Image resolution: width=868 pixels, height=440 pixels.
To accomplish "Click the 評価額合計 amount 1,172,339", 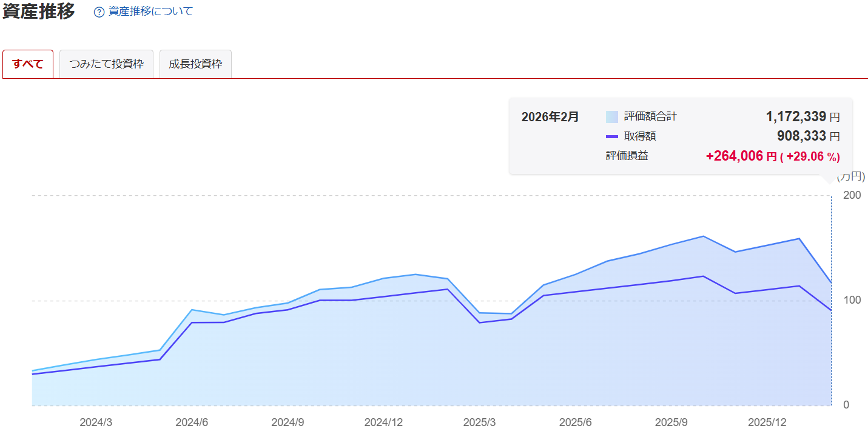I will coord(796,116).
